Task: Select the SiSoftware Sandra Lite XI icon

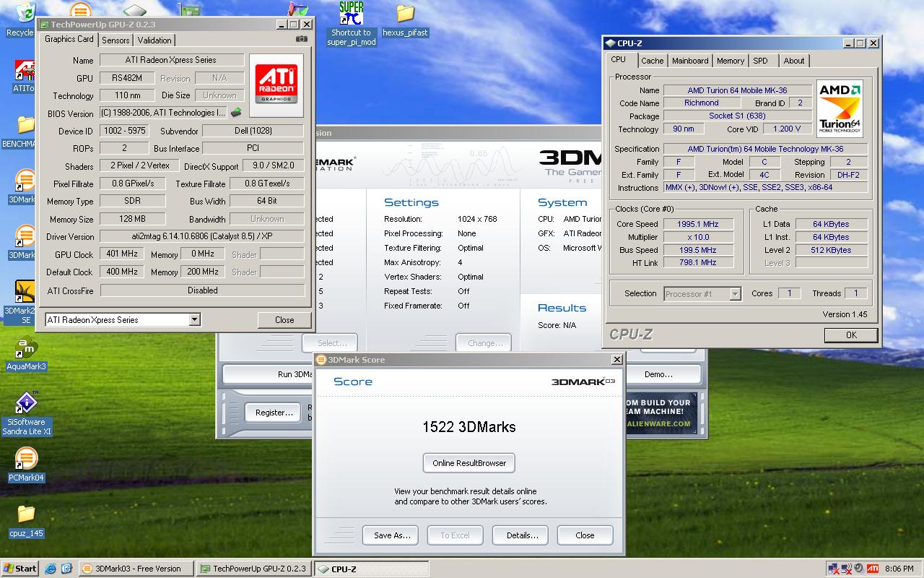Action: coord(27,414)
